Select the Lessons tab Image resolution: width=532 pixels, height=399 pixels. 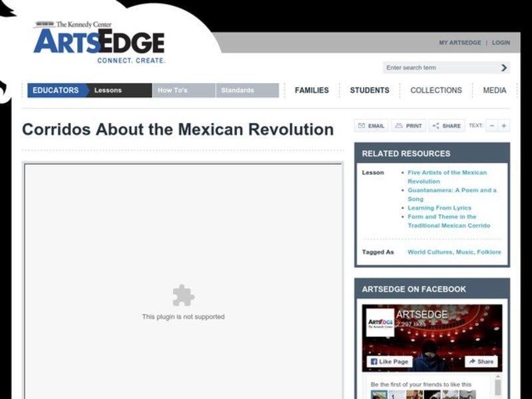pos(110,90)
